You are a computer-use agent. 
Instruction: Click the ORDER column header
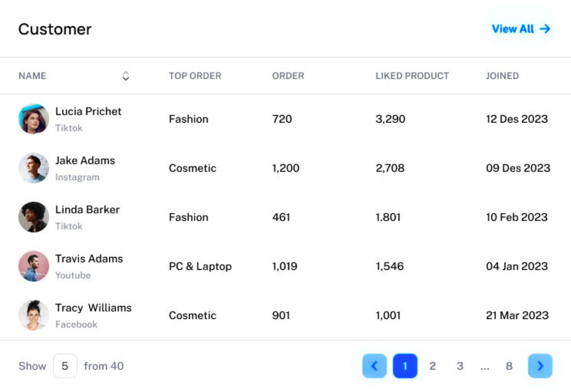(x=288, y=76)
